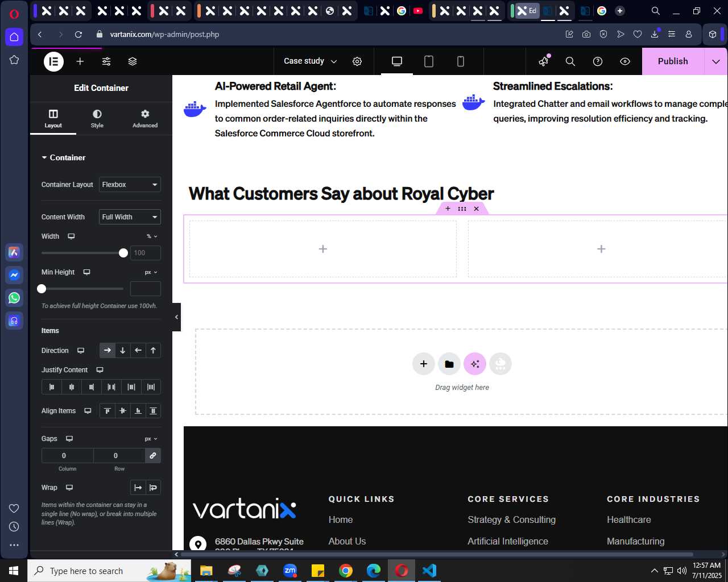Open Site Settings sliders icon
728x582 pixels.
click(x=106, y=61)
